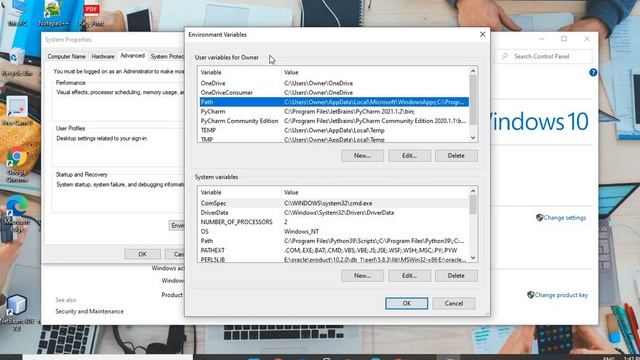The image size is (640, 360).
Task: Click the Control Panel help question icon
Action: point(593,73)
